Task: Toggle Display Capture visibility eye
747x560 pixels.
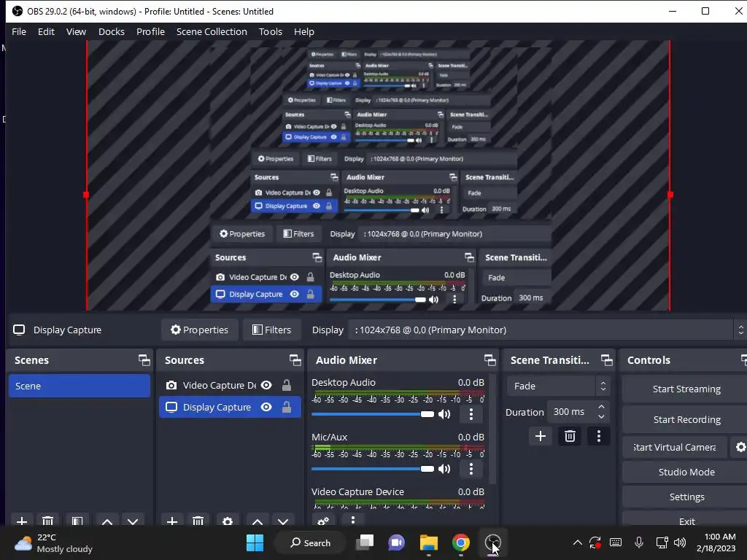Action: [x=266, y=407]
